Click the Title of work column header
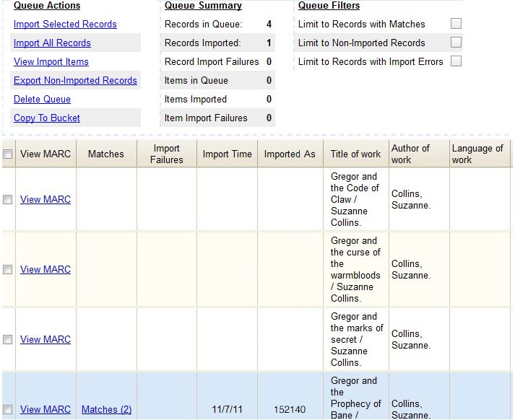Image resolution: width=515 pixels, height=420 pixels. [x=355, y=154]
